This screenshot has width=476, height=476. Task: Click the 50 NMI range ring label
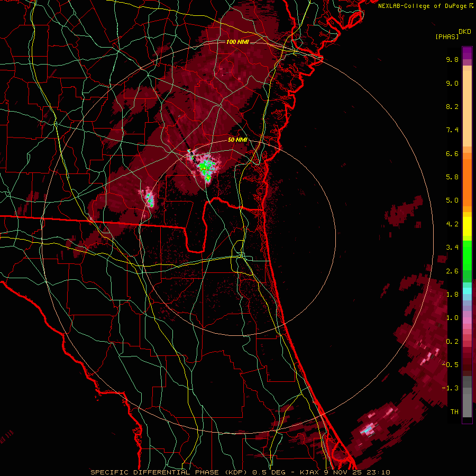(x=237, y=140)
